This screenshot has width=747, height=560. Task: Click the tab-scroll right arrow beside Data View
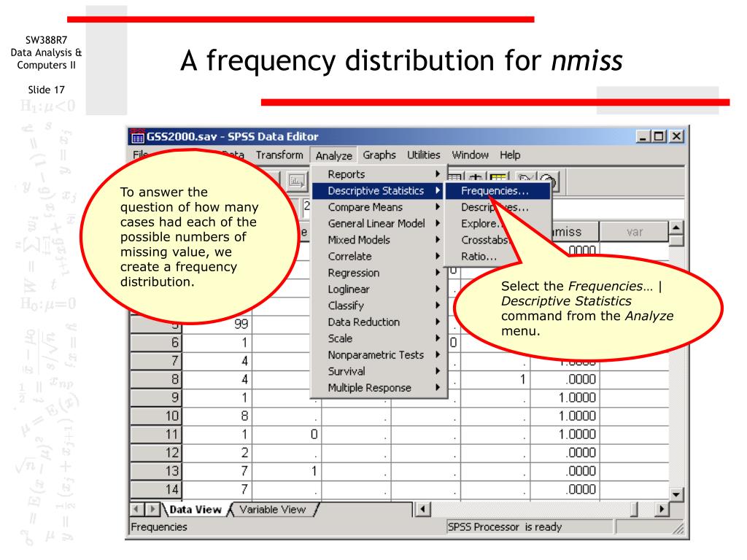tap(152, 509)
